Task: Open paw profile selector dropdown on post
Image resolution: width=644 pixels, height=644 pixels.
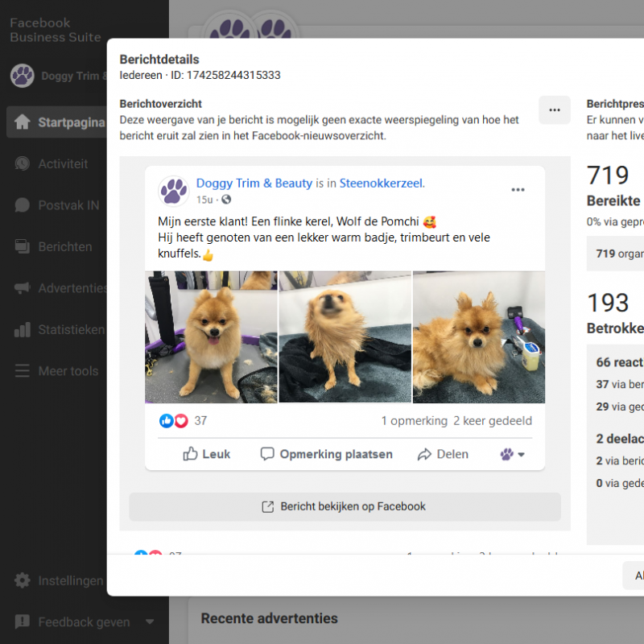Action: (512, 454)
